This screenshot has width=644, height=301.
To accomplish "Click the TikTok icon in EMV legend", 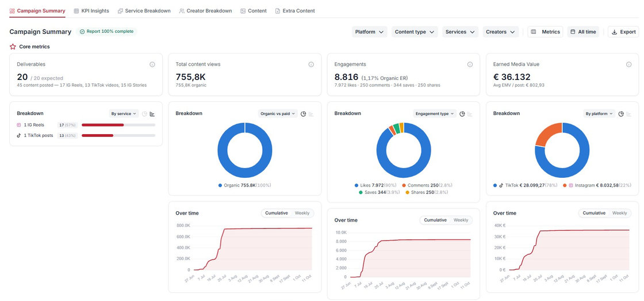I will [501, 185].
